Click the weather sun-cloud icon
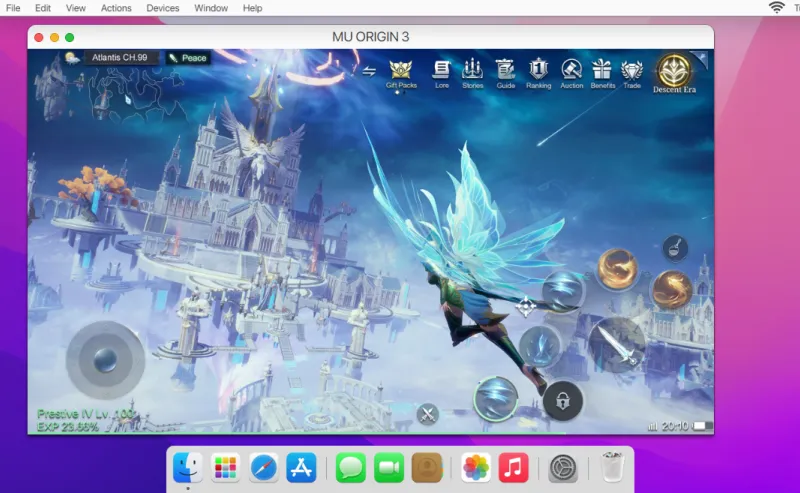 pyautogui.click(x=72, y=58)
